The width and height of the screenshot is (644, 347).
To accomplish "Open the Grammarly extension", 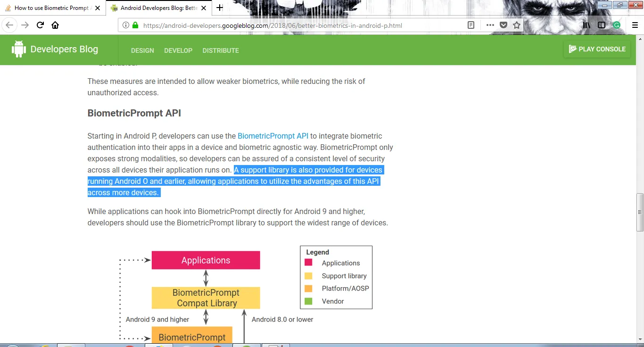I will point(617,25).
